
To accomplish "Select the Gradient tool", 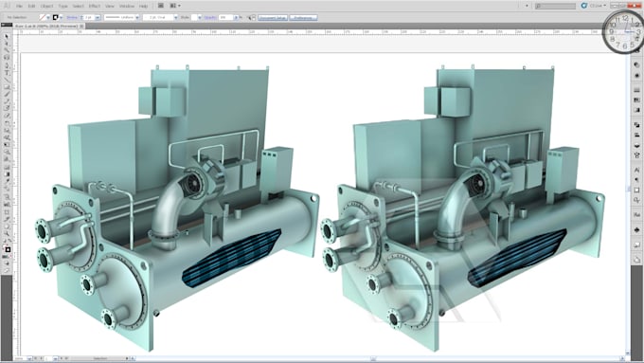I will 7,173.
